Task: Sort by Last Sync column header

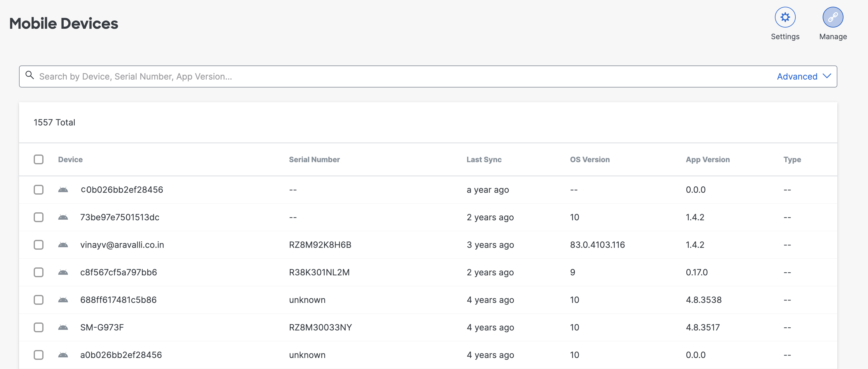Action: coord(484,160)
